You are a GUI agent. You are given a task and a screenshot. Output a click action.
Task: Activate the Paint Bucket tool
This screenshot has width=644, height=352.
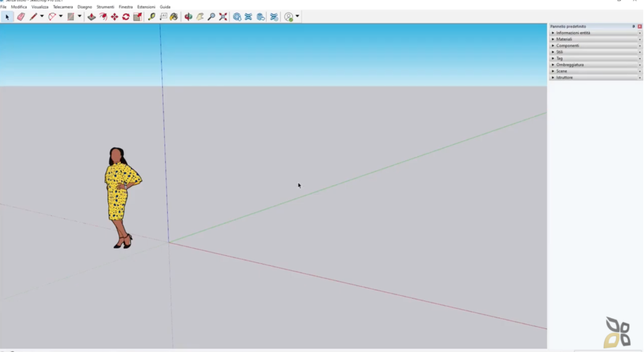(x=174, y=17)
